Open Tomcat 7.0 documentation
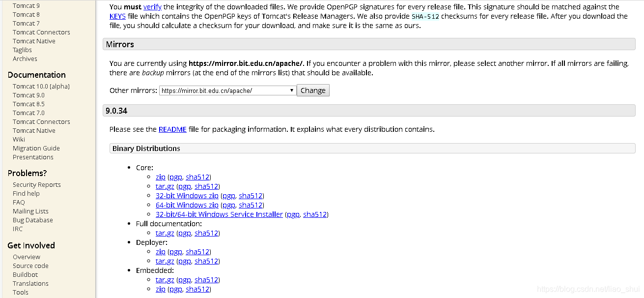This screenshot has height=298, width=644. 28,113
